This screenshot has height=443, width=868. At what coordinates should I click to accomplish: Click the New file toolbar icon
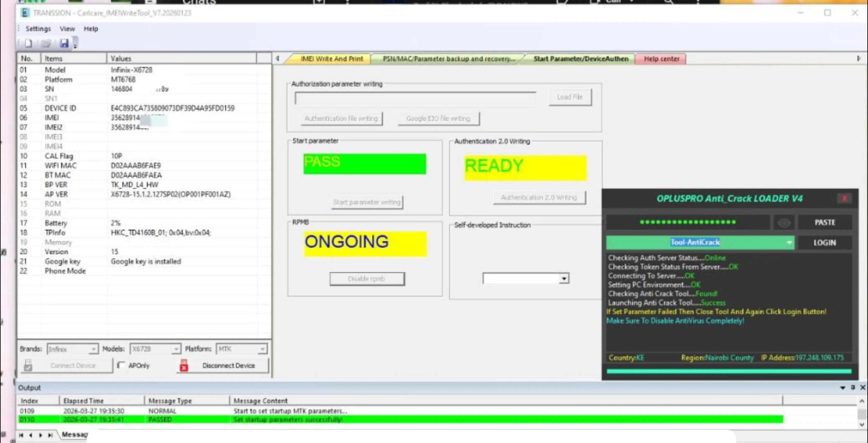[x=29, y=43]
